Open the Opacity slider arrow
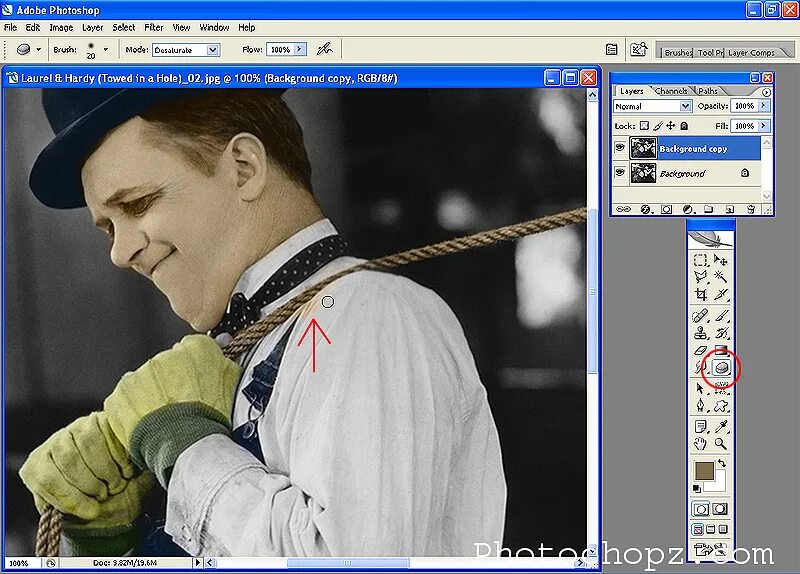Viewport: 800px width, 574px height. pos(763,106)
